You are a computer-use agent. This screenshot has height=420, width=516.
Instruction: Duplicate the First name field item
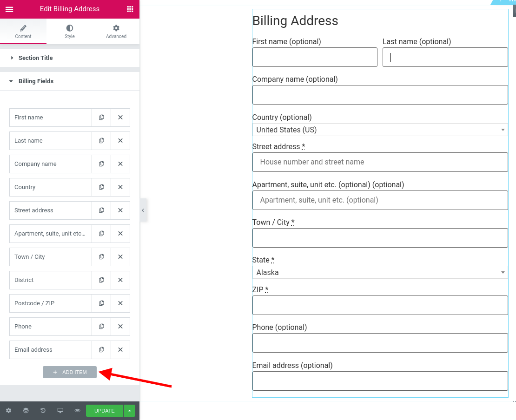(101, 118)
